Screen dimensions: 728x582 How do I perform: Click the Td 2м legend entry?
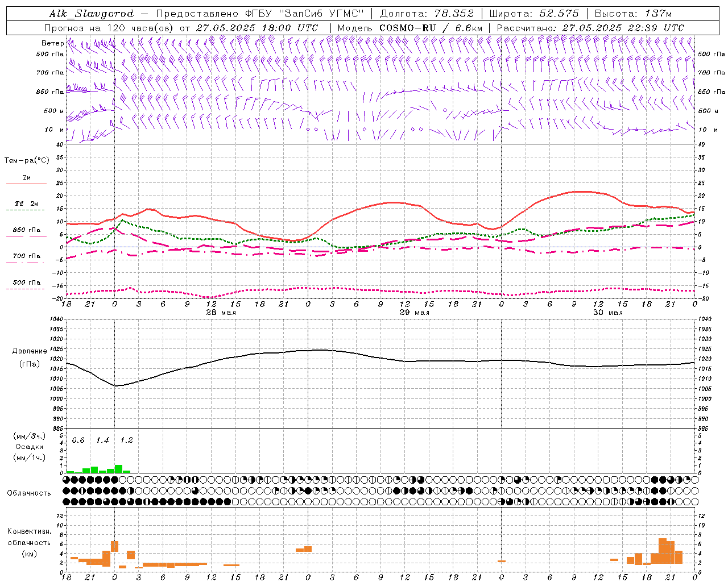26,203
